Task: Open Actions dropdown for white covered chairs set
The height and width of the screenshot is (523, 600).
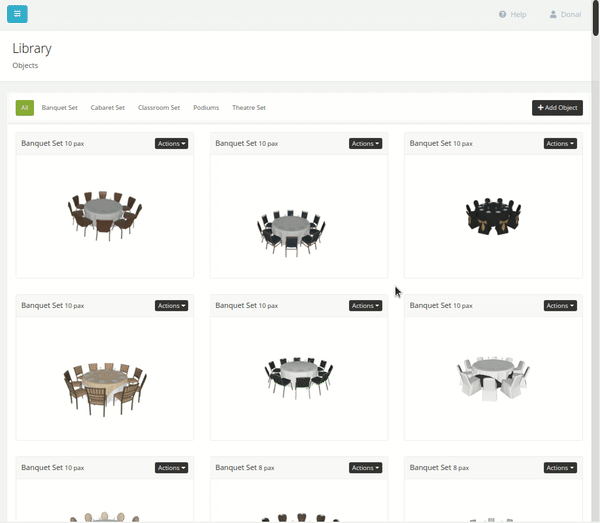Action: coord(560,306)
